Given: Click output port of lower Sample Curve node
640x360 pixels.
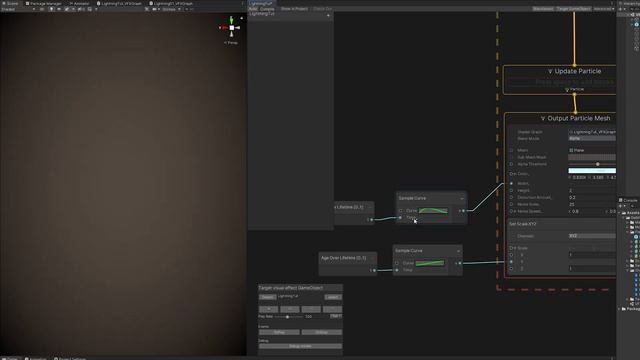Looking at the screenshot, I should pyautogui.click(x=460, y=263).
